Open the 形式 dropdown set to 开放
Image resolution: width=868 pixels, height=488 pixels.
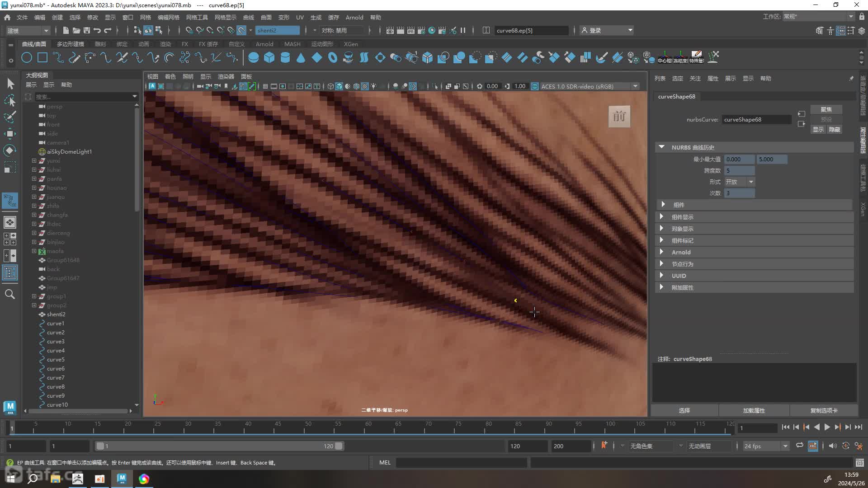click(x=740, y=182)
